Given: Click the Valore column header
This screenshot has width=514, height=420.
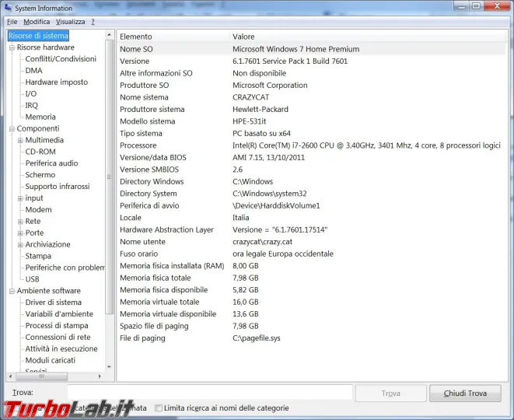Looking at the screenshot, I should (x=368, y=37).
